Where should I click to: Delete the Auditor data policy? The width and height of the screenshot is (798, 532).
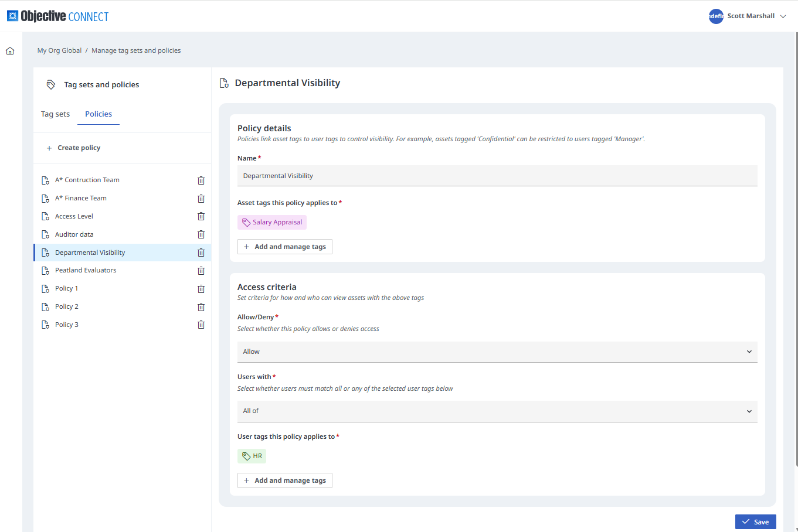[201, 234]
